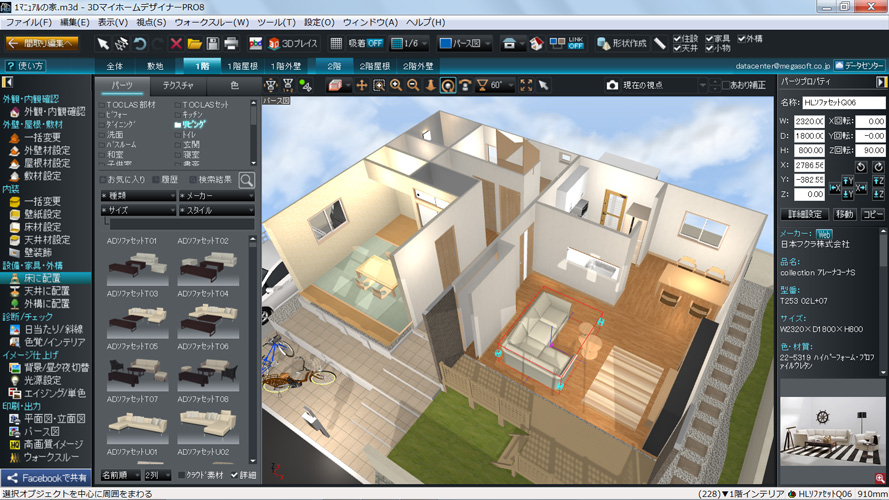Click the fullscreen expand arrows icon
889x500 pixels.
point(527,86)
